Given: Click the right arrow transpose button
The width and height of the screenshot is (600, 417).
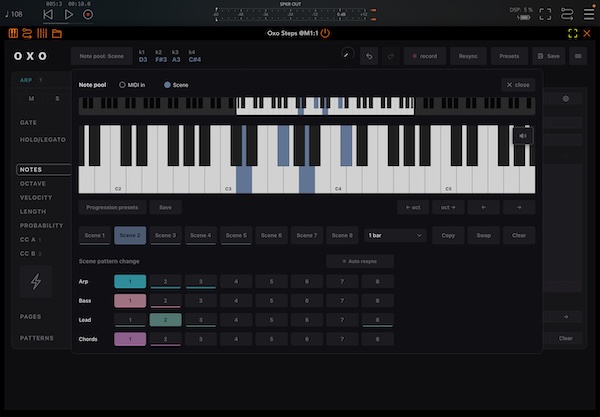Looking at the screenshot, I should pyautogui.click(x=519, y=207).
